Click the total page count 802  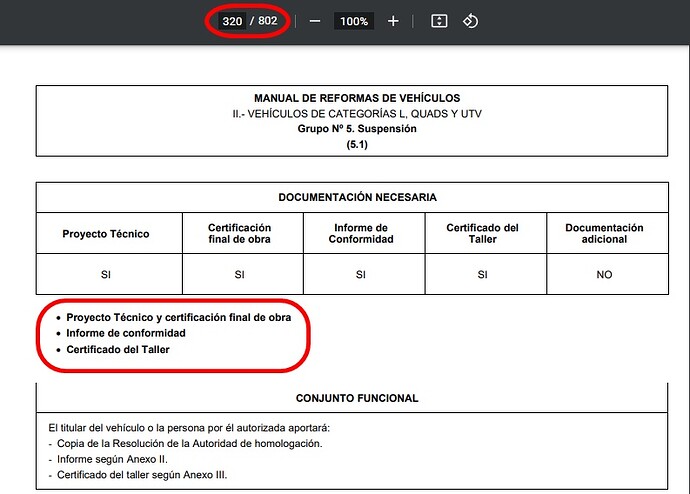coord(268,21)
